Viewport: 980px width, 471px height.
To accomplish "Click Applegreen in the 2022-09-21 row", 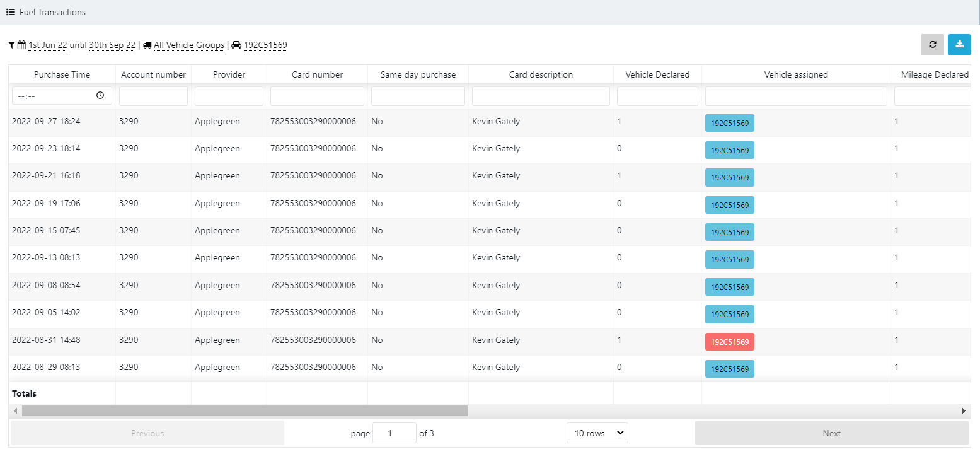I will coord(217,175).
